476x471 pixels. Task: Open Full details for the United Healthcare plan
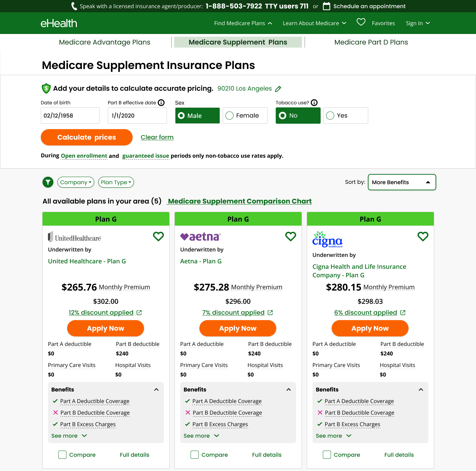[x=135, y=455]
